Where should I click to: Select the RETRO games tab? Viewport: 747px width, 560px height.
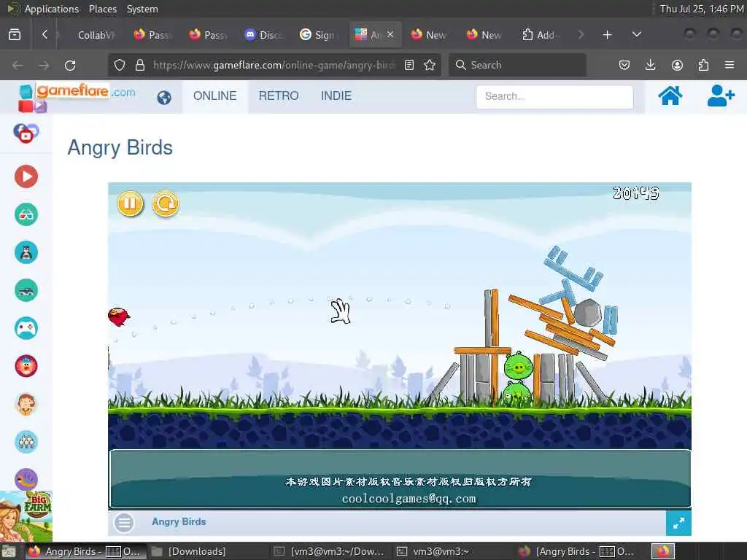(x=279, y=96)
